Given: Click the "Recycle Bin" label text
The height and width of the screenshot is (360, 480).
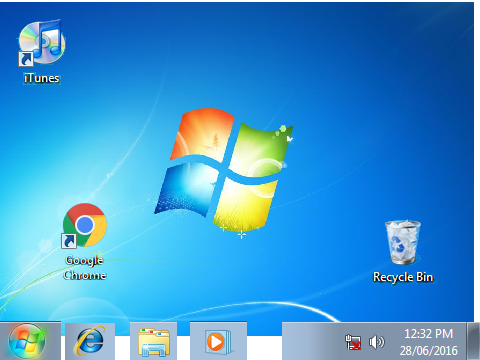Looking at the screenshot, I should pyautogui.click(x=403, y=277).
